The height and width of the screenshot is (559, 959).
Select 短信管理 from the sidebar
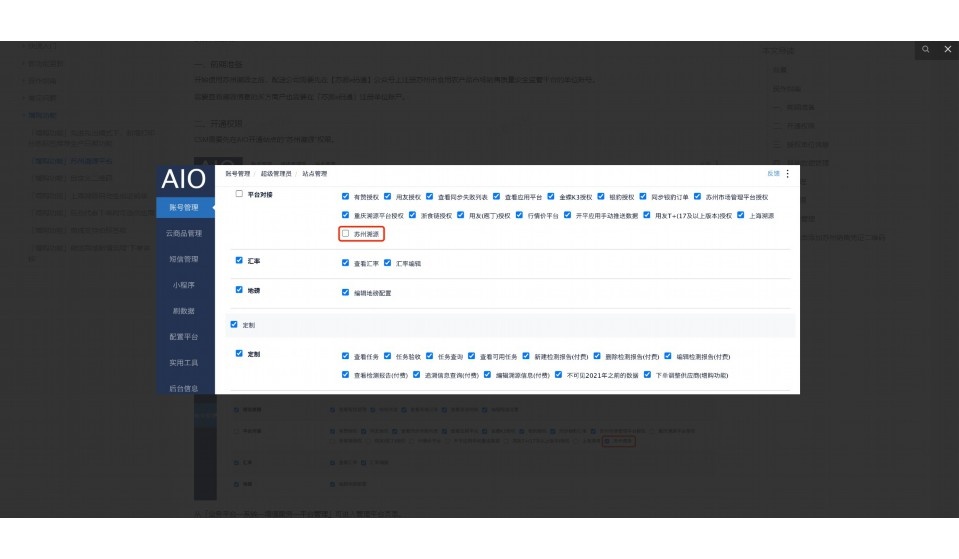tap(184, 259)
